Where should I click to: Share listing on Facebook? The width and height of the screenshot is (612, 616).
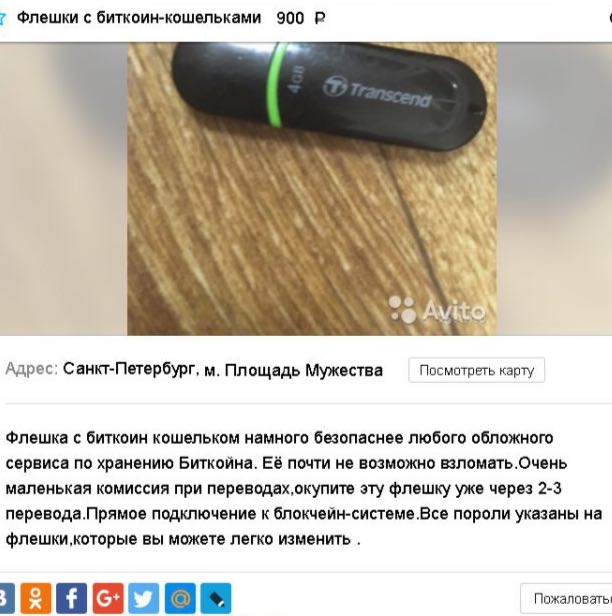coord(71,598)
